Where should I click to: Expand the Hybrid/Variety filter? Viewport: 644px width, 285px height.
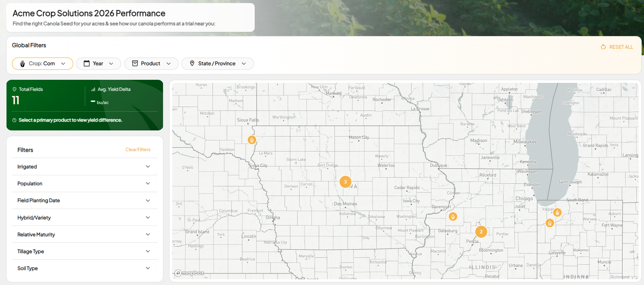pos(85,217)
